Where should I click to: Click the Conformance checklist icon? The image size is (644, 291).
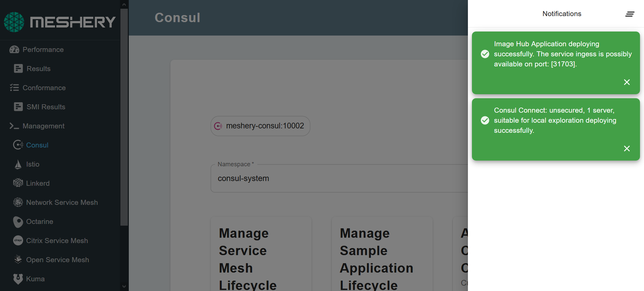[14, 88]
